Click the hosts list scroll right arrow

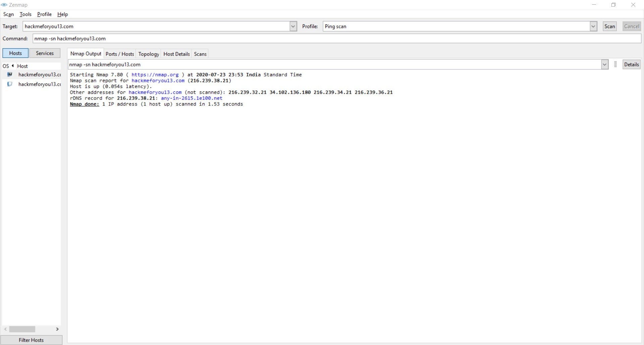click(57, 329)
